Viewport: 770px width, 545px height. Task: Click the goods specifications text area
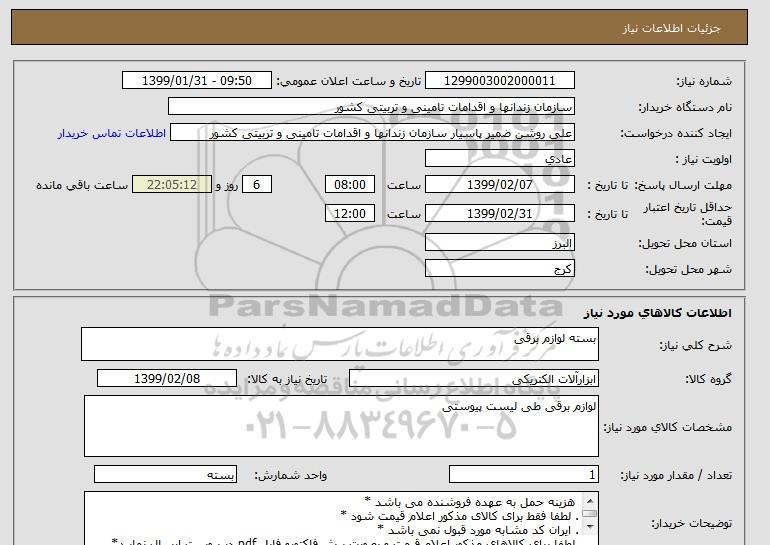click(341, 426)
